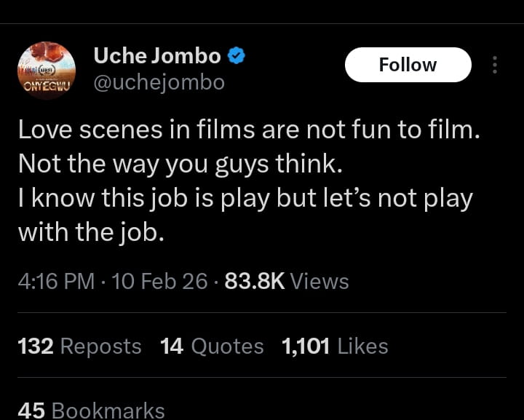Open the @uchejombo handle link
This screenshot has width=524, height=420.
tap(159, 82)
